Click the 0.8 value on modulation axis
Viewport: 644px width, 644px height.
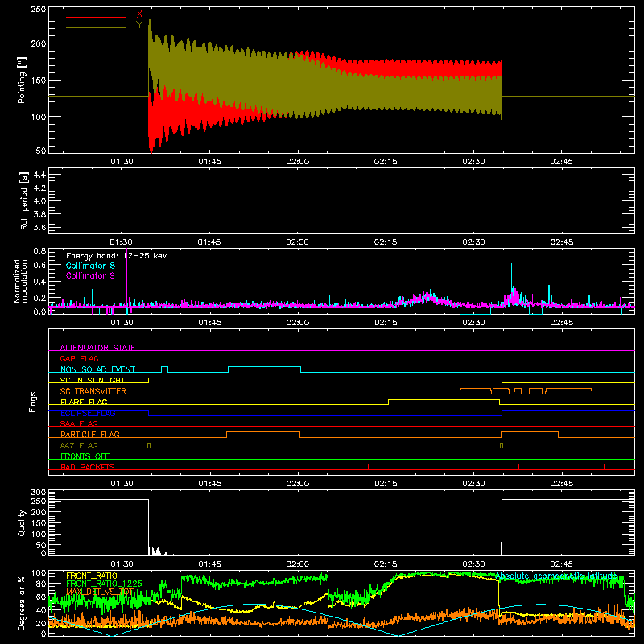coord(39,250)
